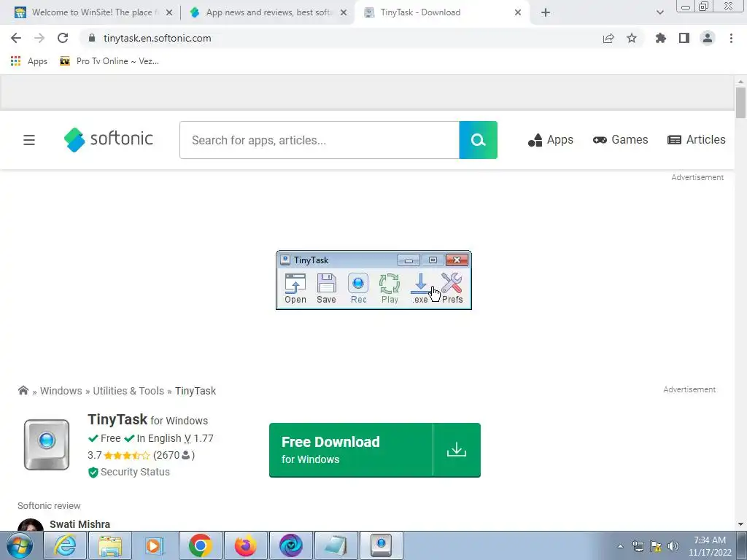The image size is (747, 560).
Task: Switch to App news and reviews tab
Action: click(267, 12)
